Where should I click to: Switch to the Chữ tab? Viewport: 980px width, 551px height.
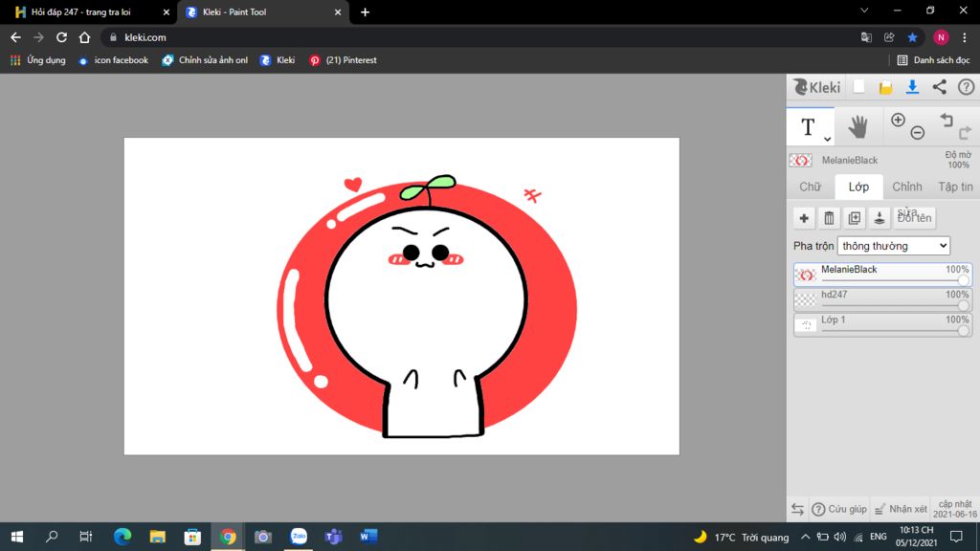[x=810, y=187]
